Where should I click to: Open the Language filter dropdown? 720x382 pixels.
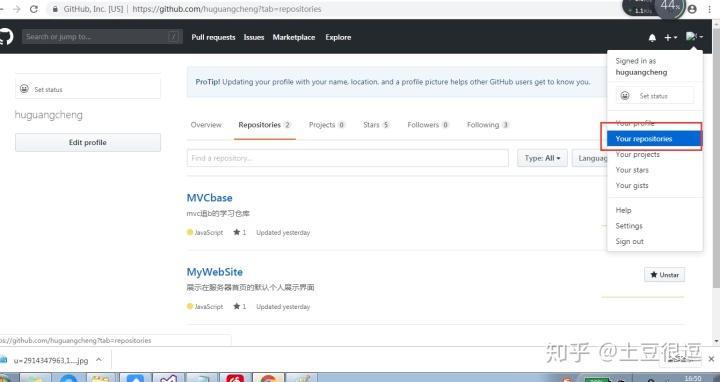coord(590,158)
